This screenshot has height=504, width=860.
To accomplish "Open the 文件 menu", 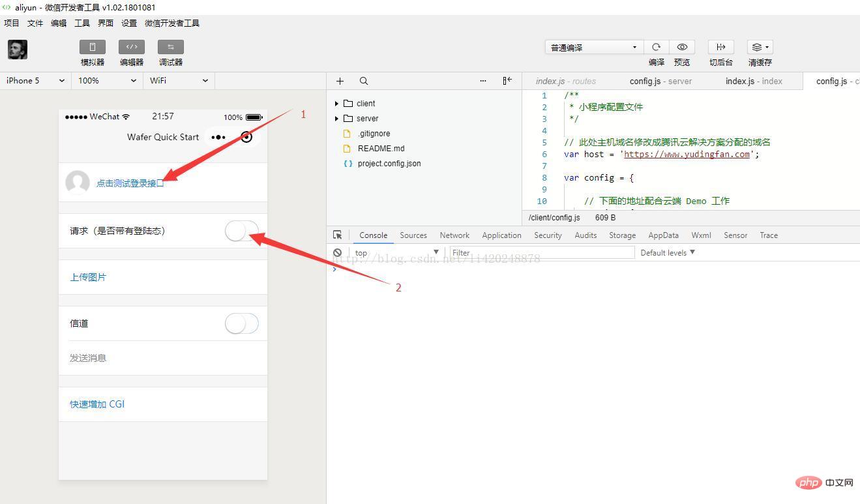I will coord(35,23).
